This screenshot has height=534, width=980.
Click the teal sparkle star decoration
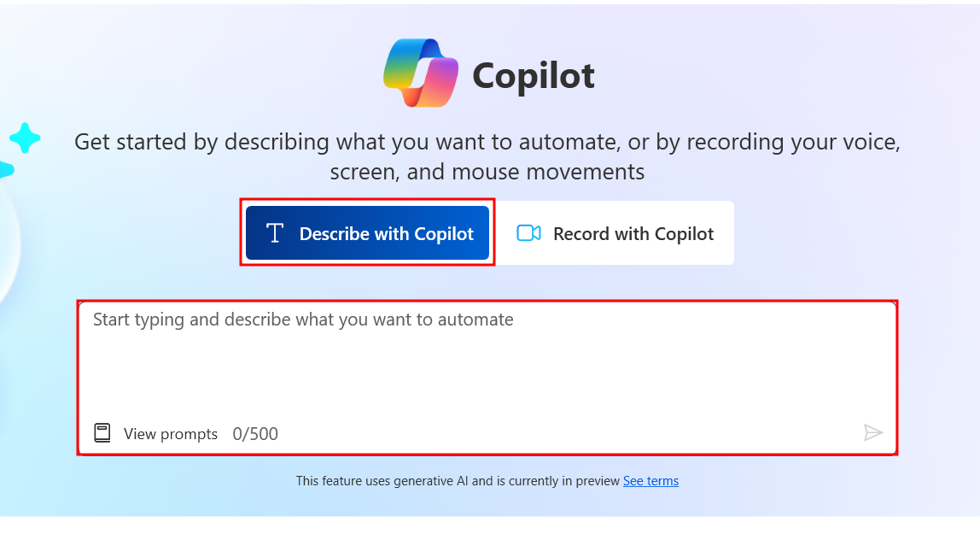click(x=25, y=138)
